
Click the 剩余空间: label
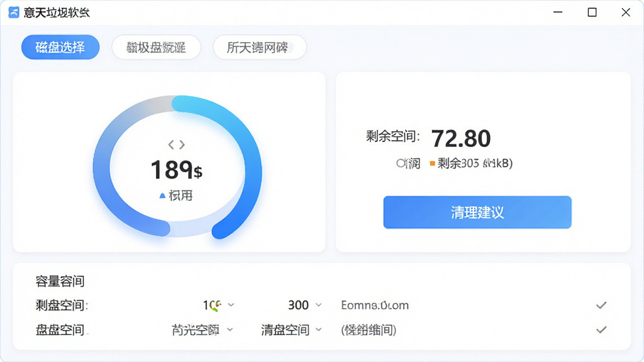(x=393, y=136)
